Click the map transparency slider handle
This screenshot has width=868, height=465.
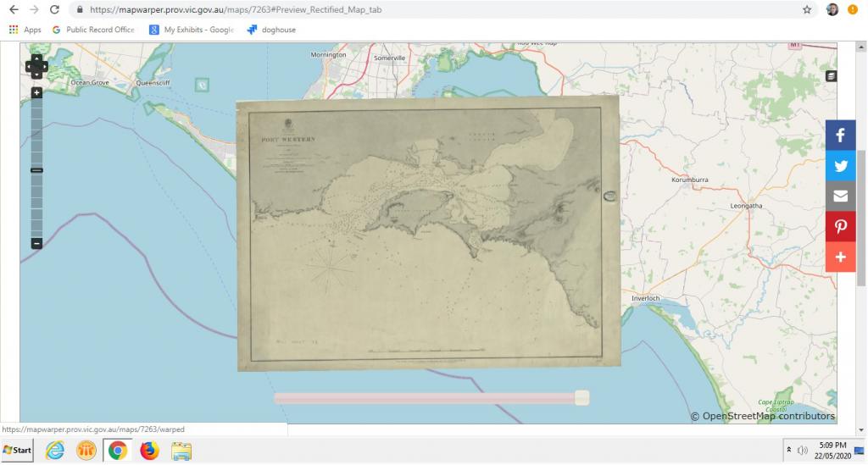(x=581, y=397)
